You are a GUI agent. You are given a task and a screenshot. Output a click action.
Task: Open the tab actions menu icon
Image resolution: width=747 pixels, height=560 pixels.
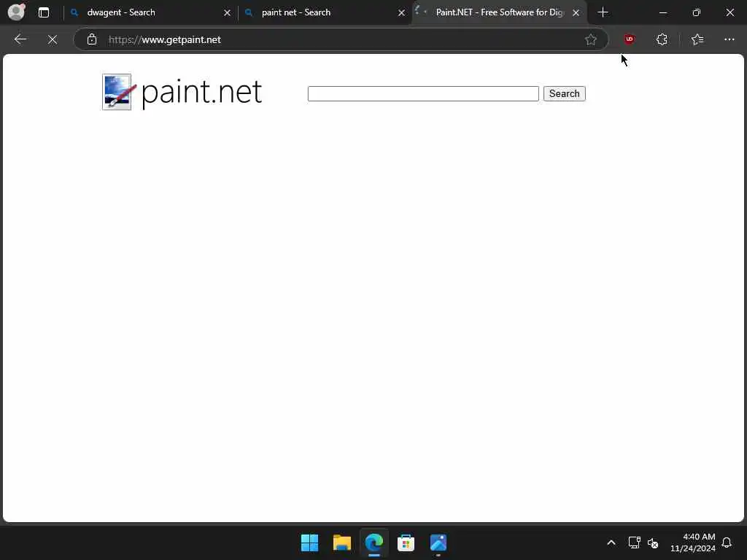coord(43,12)
